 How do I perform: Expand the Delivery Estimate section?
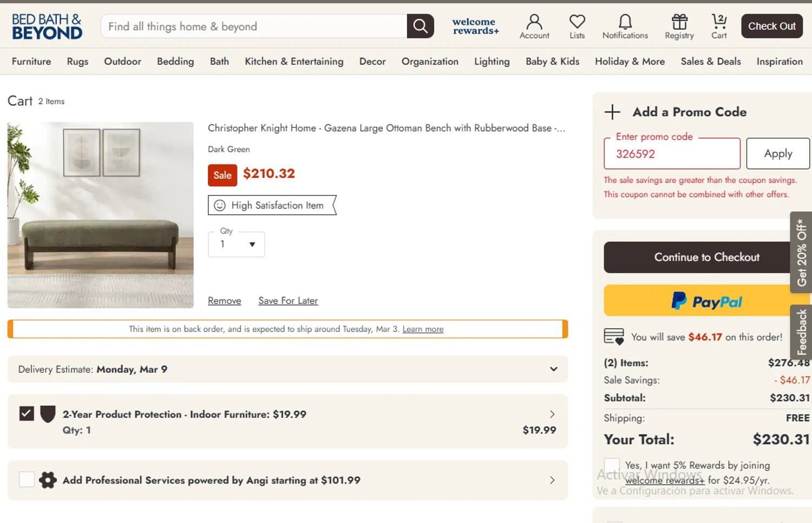click(x=553, y=369)
